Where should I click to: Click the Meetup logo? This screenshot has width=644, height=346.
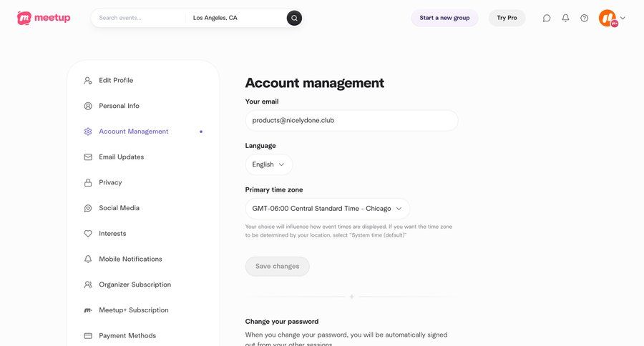44,18
